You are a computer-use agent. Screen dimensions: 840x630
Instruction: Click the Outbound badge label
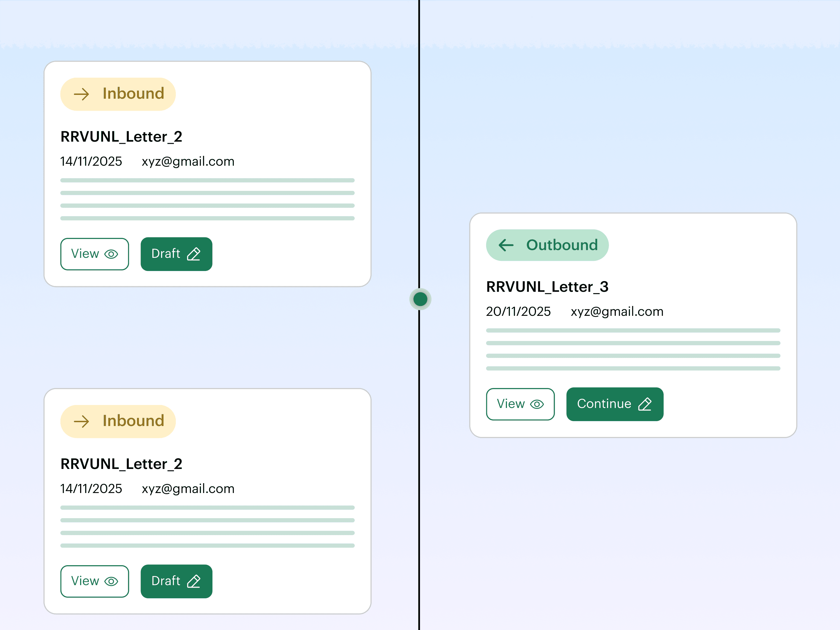(x=562, y=245)
